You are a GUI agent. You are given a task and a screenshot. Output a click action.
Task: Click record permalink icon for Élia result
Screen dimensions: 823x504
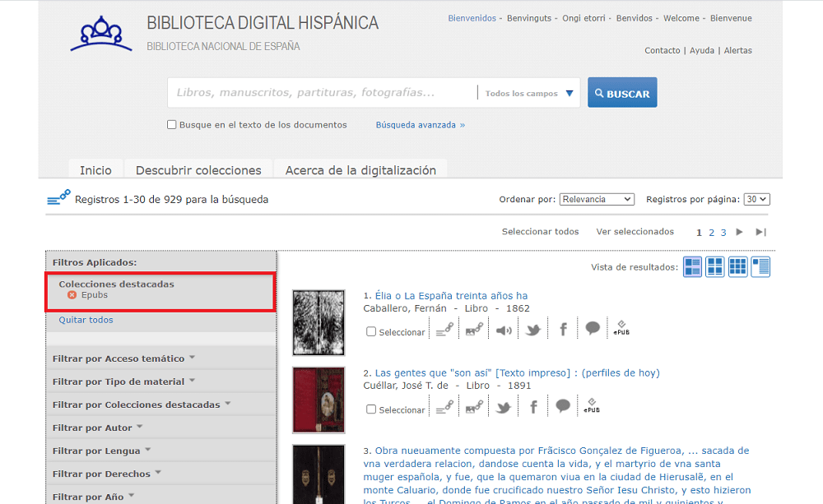point(444,330)
